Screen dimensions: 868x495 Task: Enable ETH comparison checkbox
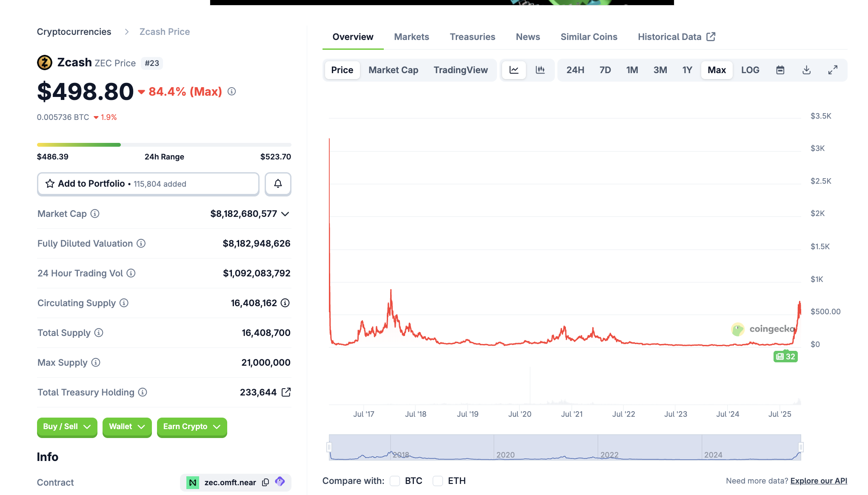tap(437, 481)
